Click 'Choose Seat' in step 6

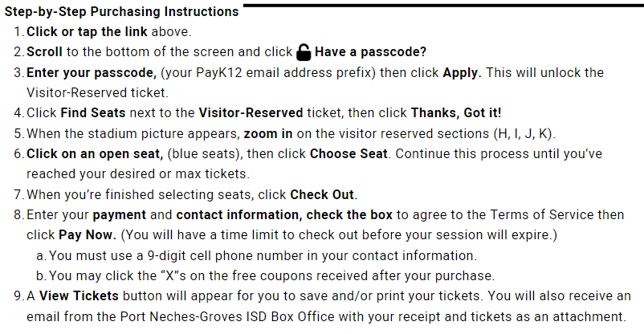coord(348,154)
